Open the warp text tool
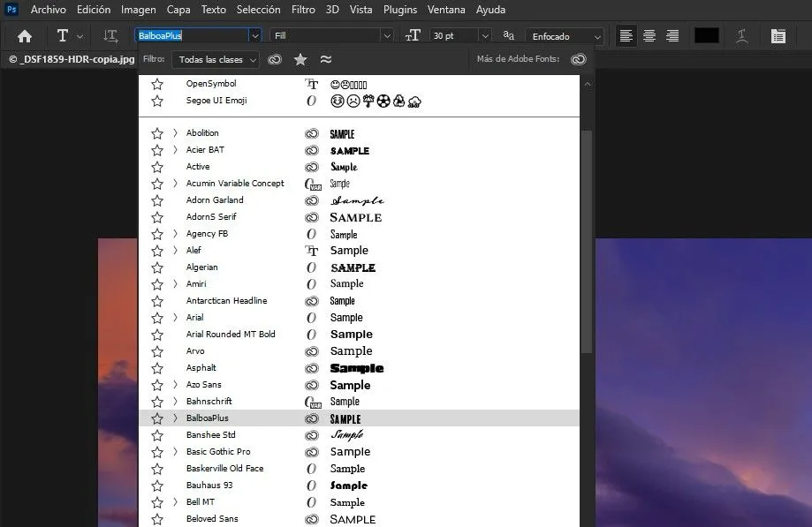This screenshot has width=812, height=527. coord(741,35)
